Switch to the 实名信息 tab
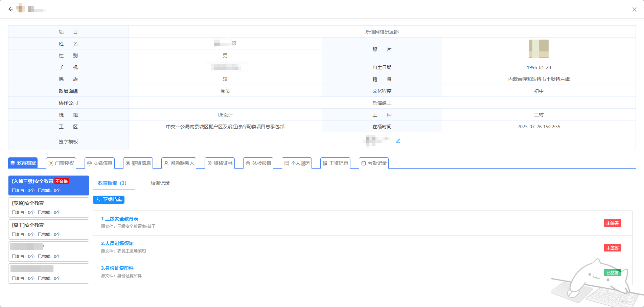The width and height of the screenshot is (644, 307). (100, 163)
